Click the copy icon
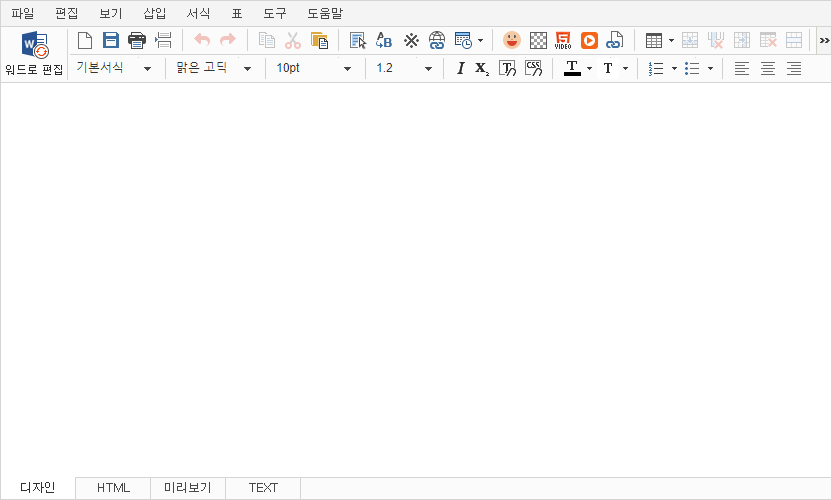Image resolution: width=832 pixels, height=500 pixels. tap(266, 40)
